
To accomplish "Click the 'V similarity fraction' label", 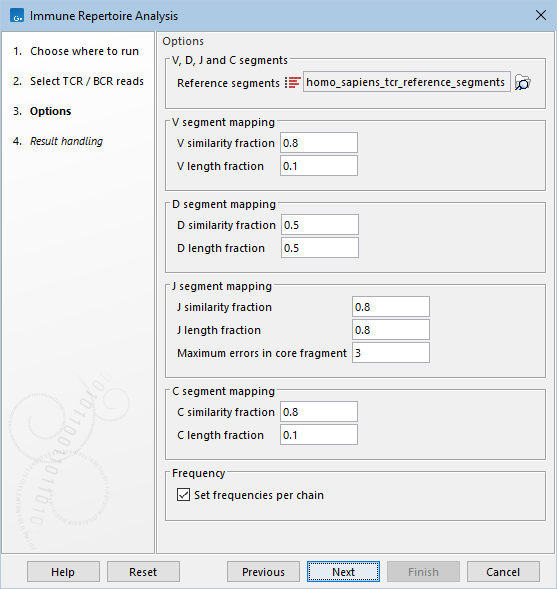I will click(226, 143).
